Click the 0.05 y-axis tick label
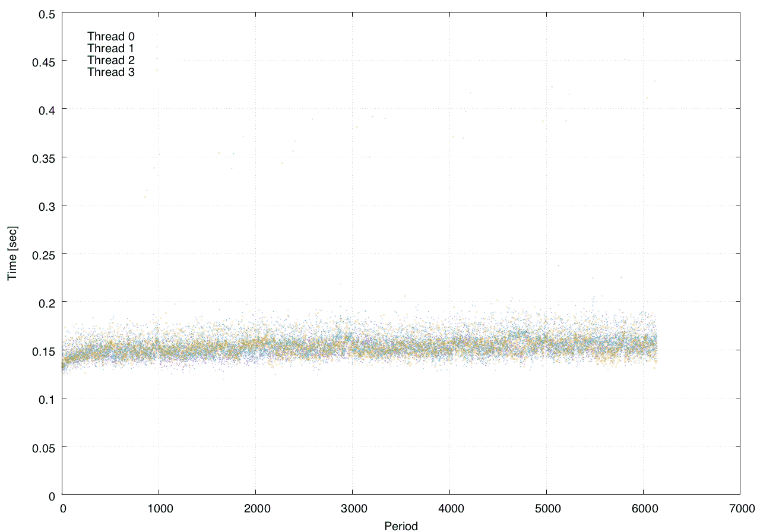Image resolution: width=760 pixels, height=532 pixels. (x=43, y=447)
